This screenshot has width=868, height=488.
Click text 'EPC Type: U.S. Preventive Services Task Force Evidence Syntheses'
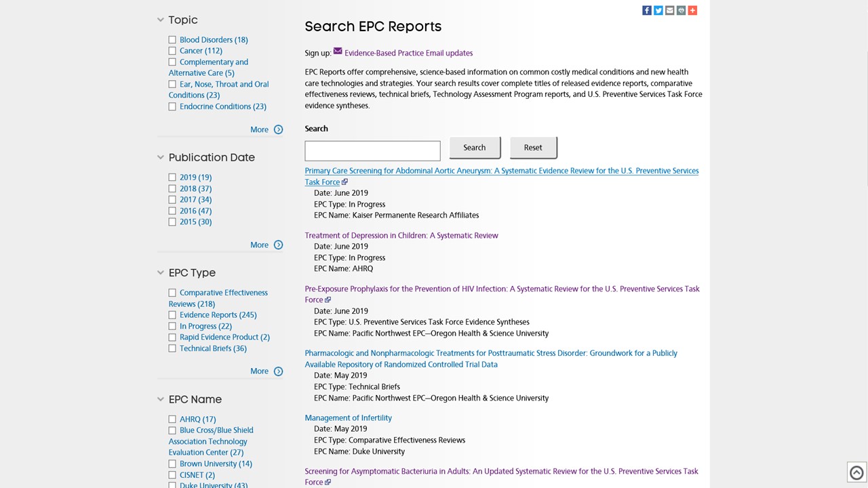point(422,322)
